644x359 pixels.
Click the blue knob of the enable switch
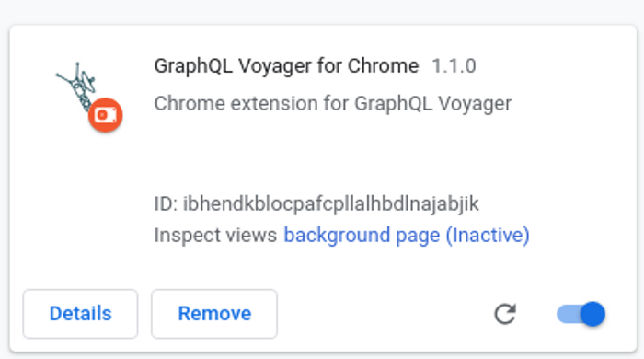point(592,314)
